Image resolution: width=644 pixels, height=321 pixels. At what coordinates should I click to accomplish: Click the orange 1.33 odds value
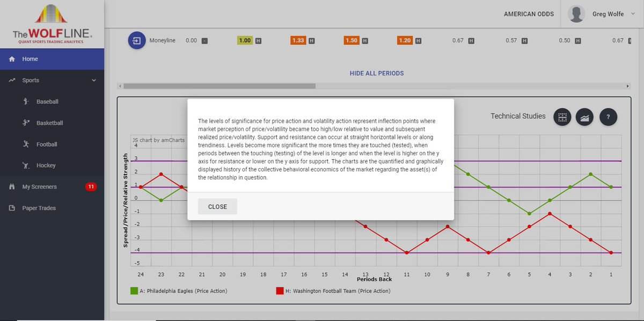pos(298,40)
